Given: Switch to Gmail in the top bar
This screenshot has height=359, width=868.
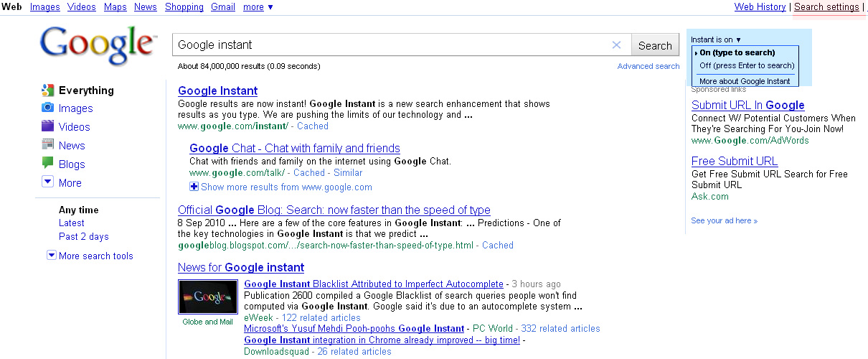Looking at the screenshot, I should click(223, 7).
